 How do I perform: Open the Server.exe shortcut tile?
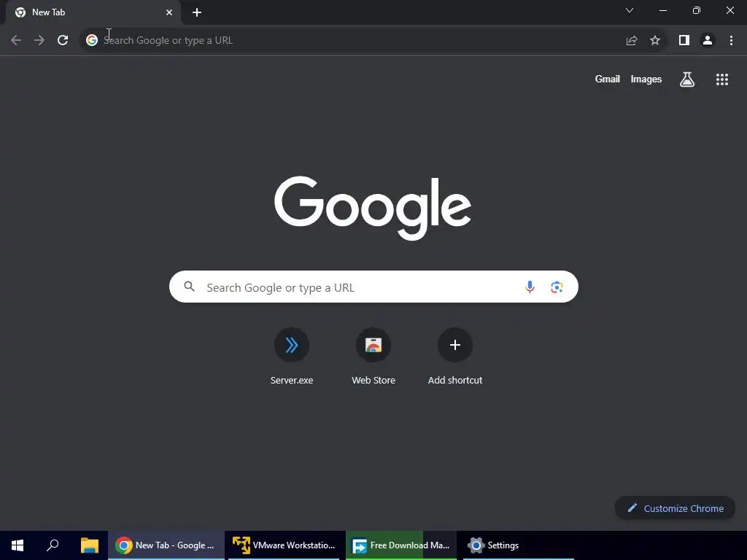click(292, 357)
